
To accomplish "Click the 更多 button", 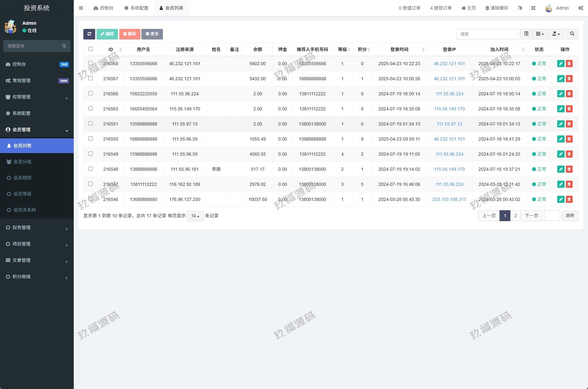I will [152, 34].
